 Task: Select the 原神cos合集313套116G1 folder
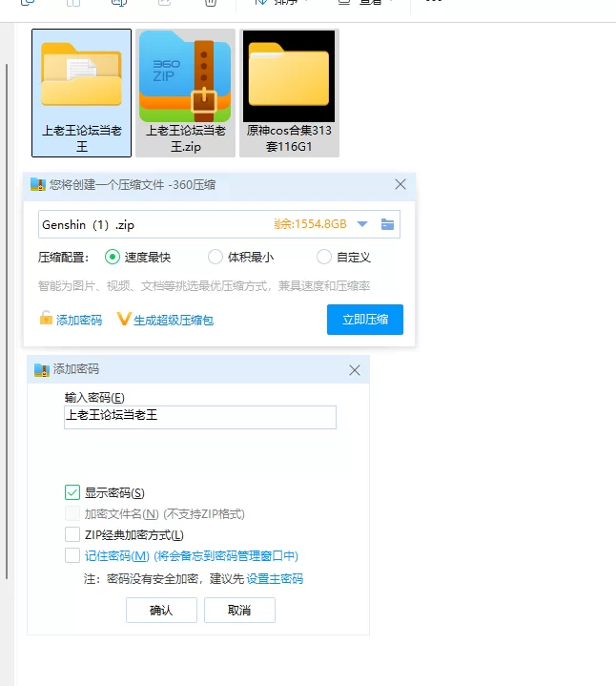click(x=289, y=93)
